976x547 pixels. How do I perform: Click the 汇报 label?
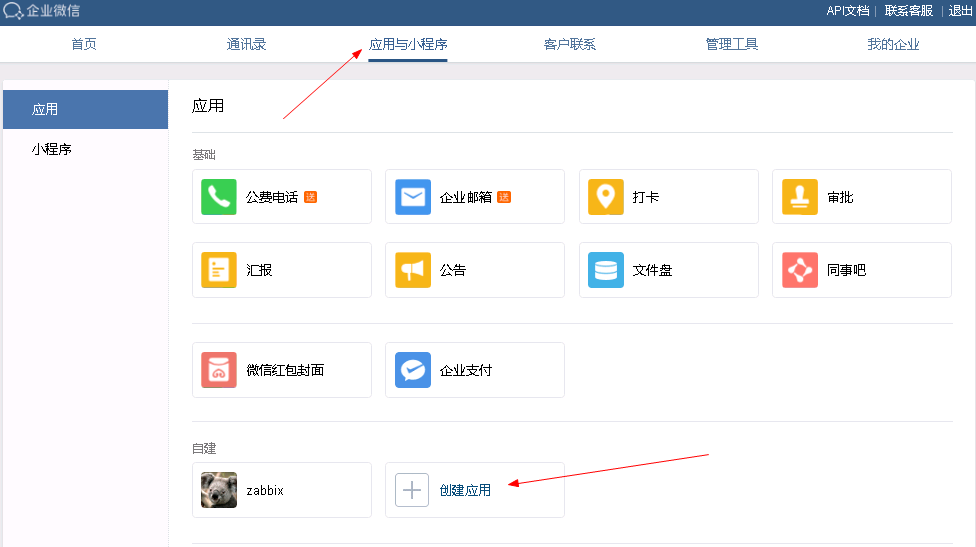(259, 270)
